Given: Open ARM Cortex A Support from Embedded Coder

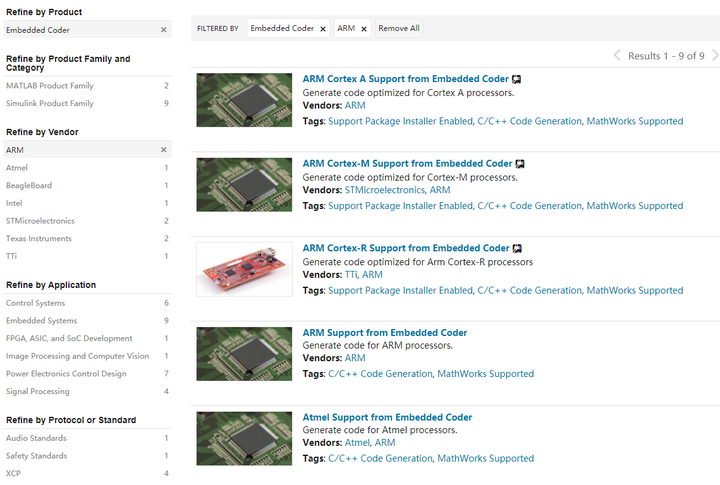Looking at the screenshot, I should click(405, 79).
